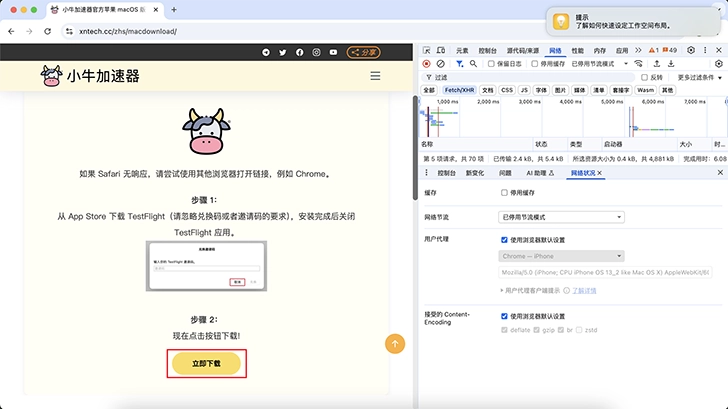Image resolution: width=728 pixels, height=409 pixels.
Task: Uncheck 使用浏览器默认设置 under 用户代理
Action: tap(505, 240)
